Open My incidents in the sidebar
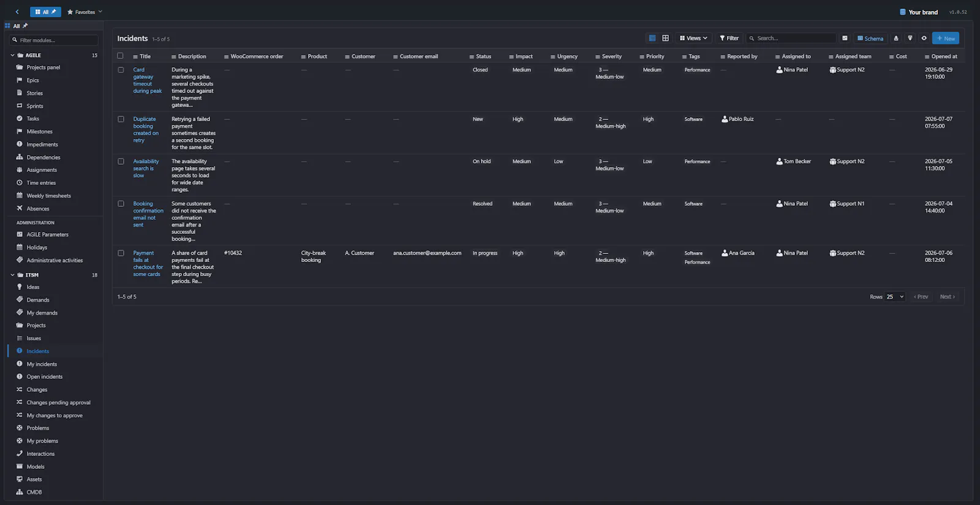This screenshot has width=980, height=505. [x=42, y=364]
